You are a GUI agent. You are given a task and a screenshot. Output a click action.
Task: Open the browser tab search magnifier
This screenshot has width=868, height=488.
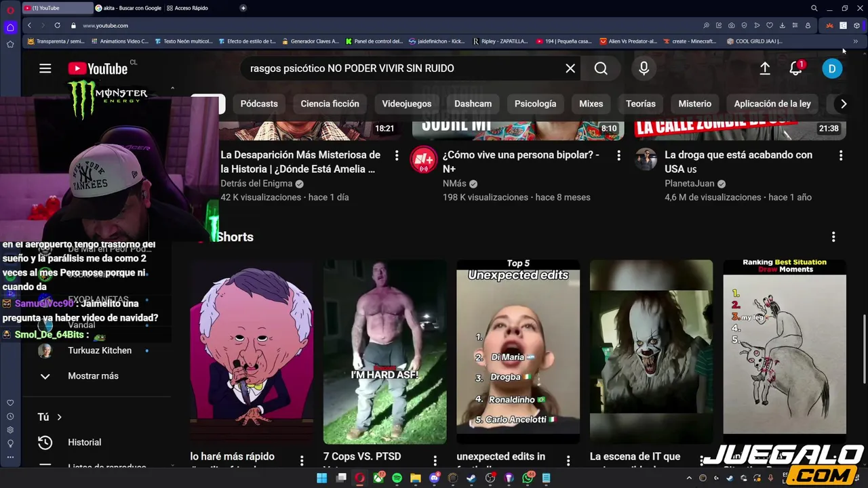point(814,8)
